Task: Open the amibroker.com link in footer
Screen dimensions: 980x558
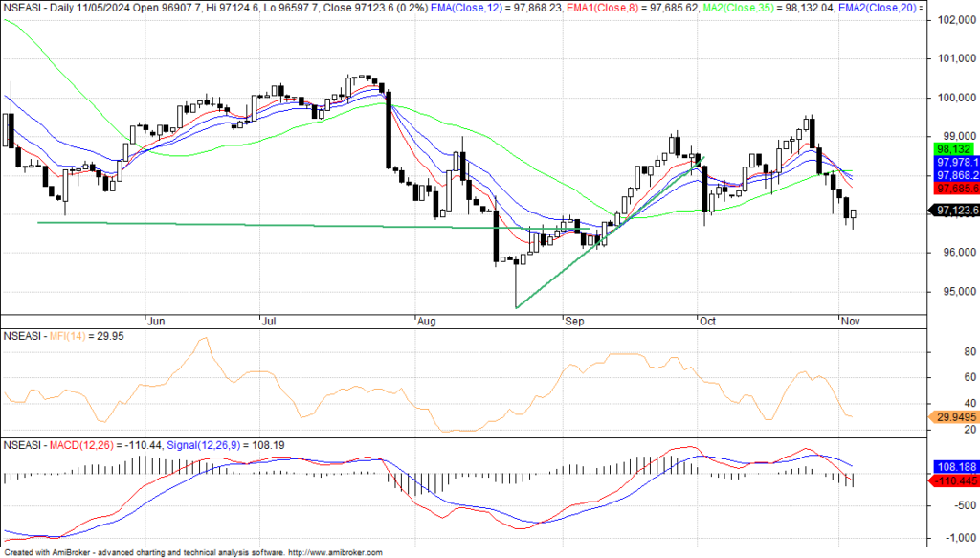Action: click(x=335, y=552)
